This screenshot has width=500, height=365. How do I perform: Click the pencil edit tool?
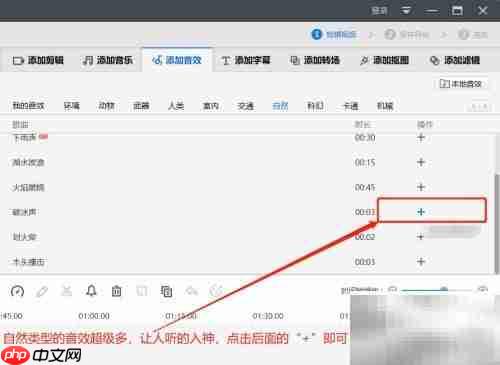pos(42,291)
